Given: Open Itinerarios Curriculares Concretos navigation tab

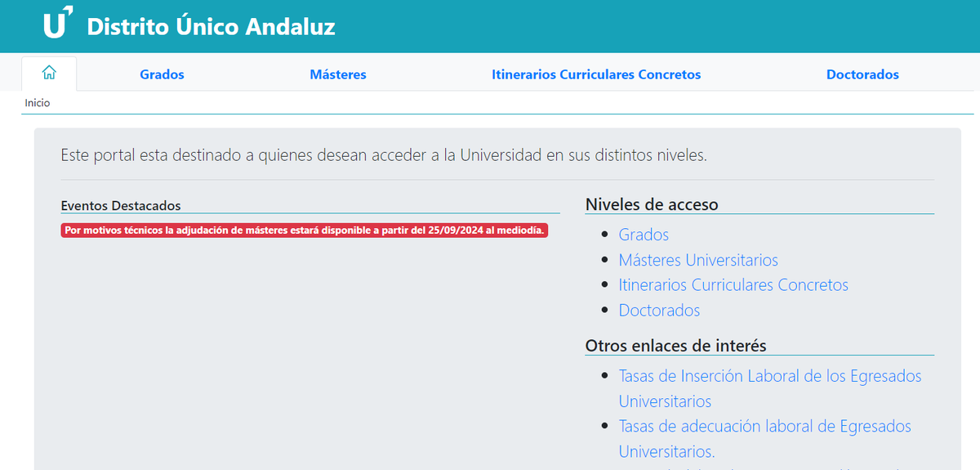Looking at the screenshot, I should [x=596, y=74].
